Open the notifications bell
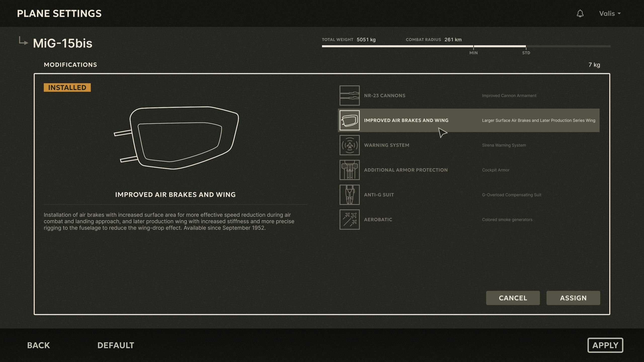This screenshot has width=644, height=362. point(580,14)
